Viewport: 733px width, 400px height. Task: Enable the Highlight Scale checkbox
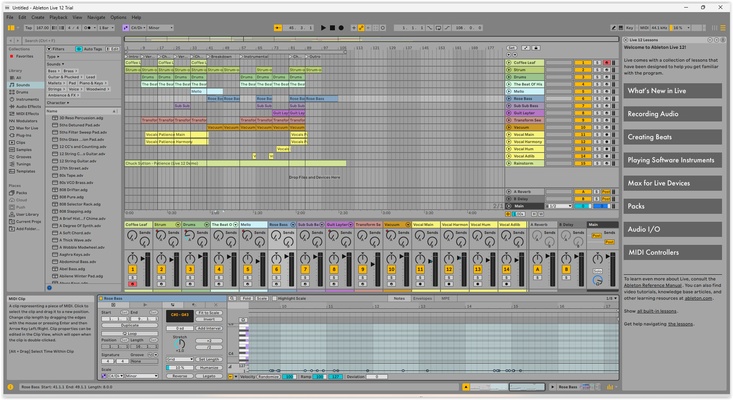click(x=274, y=298)
